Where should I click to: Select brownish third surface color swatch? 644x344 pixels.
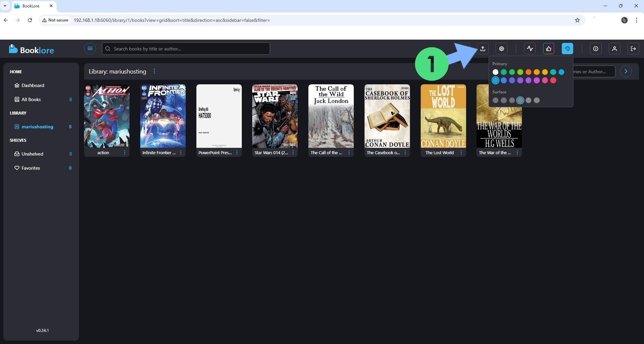tap(512, 100)
